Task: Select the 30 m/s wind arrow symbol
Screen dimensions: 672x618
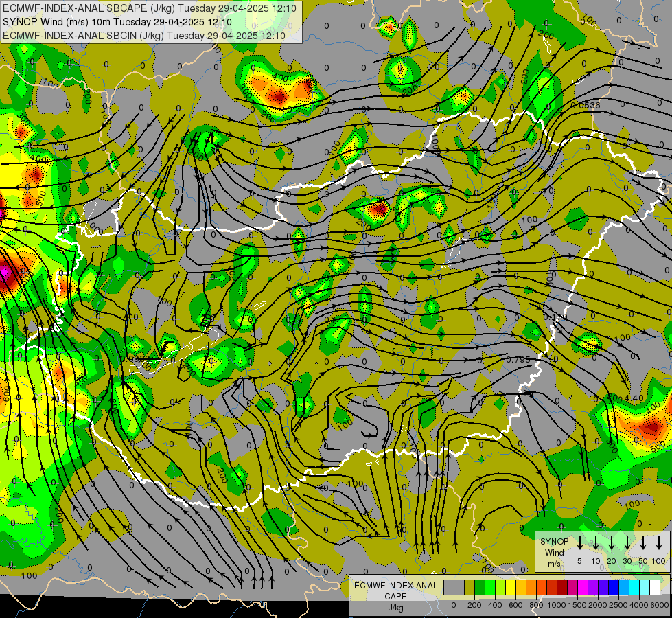Action: click(627, 542)
